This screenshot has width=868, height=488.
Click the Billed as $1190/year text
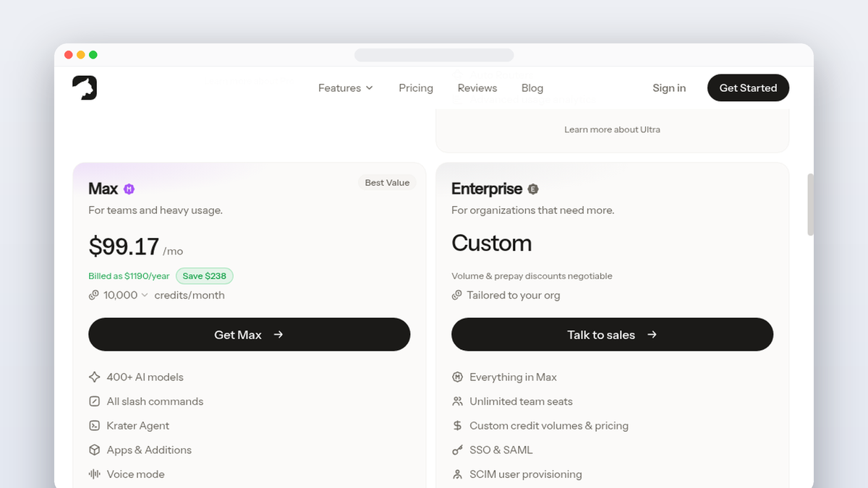(129, 276)
